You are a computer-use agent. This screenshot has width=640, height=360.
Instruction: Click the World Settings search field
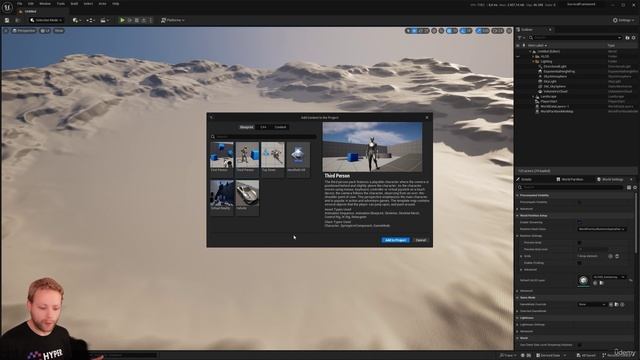pyautogui.click(x=571, y=187)
